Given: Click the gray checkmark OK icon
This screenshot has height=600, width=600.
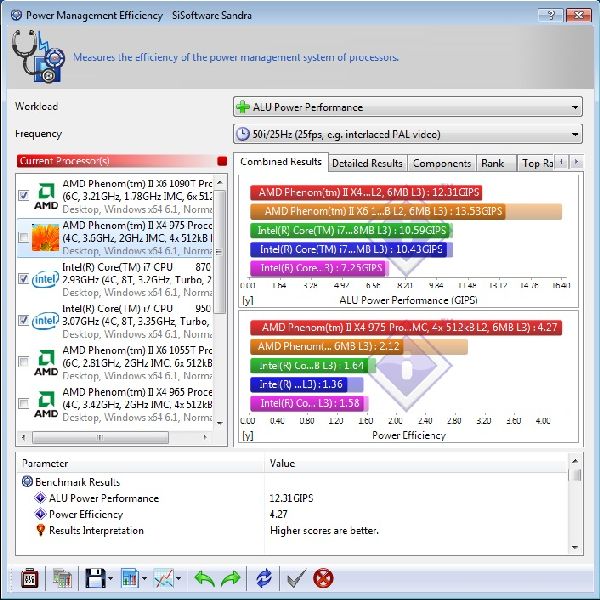Looking at the screenshot, I should point(297,578).
